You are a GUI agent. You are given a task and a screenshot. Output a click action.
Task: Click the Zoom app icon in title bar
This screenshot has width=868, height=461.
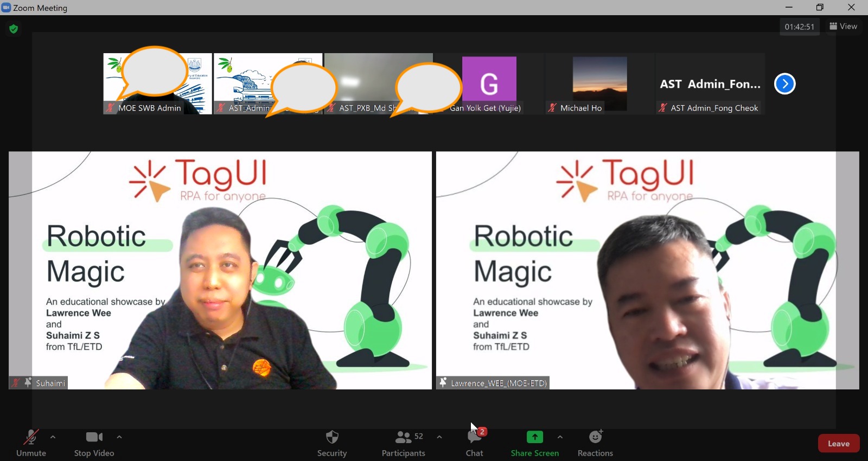7,8
